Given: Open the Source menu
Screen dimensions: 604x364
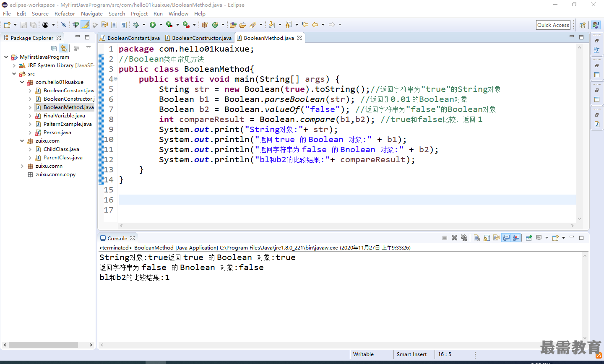Looking at the screenshot, I should (x=40, y=13).
